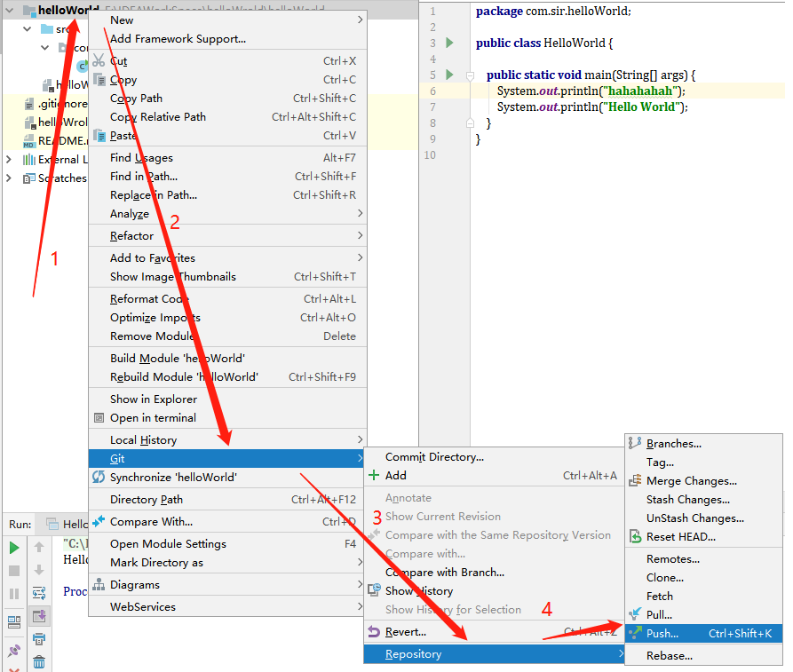Toggle soft-wrap in Run console

pos(39,593)
